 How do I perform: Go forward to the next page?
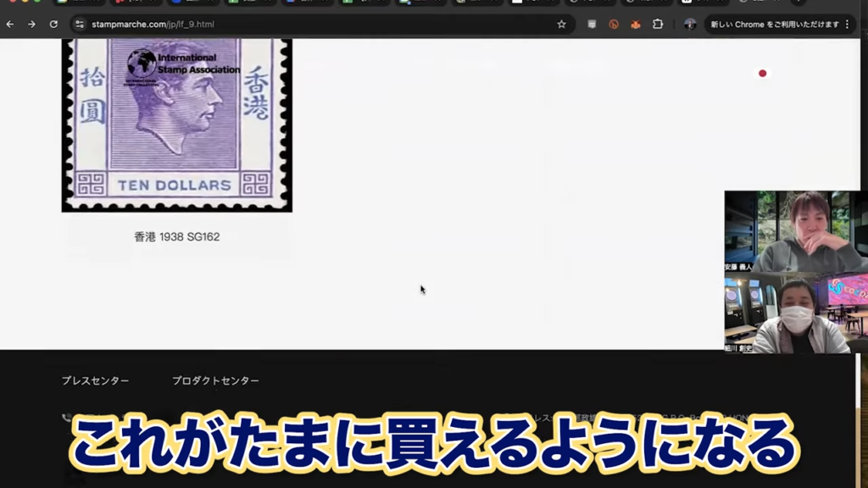coord(31,25)
